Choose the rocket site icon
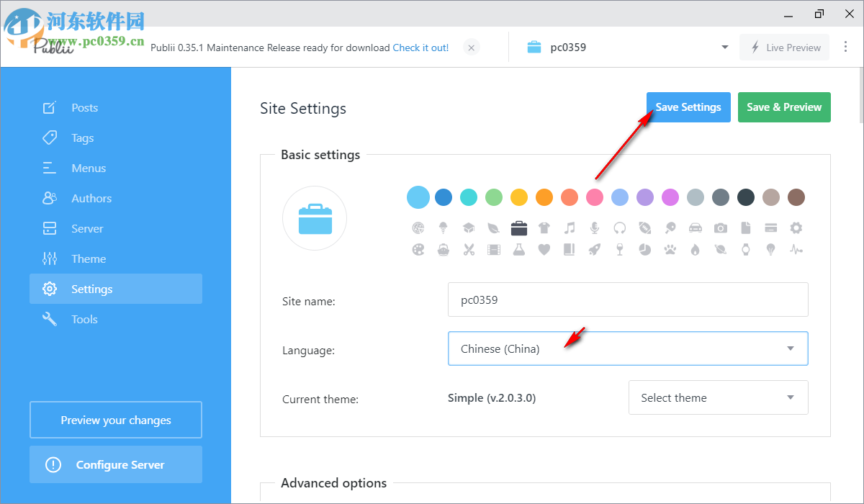 point(595,250)
